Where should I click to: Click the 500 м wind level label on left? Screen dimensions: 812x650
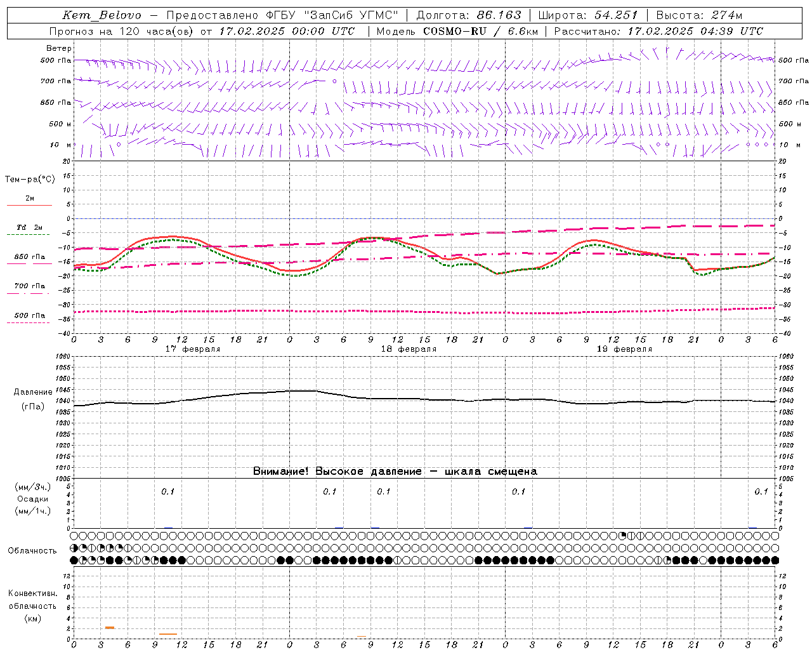coord(61,124)
